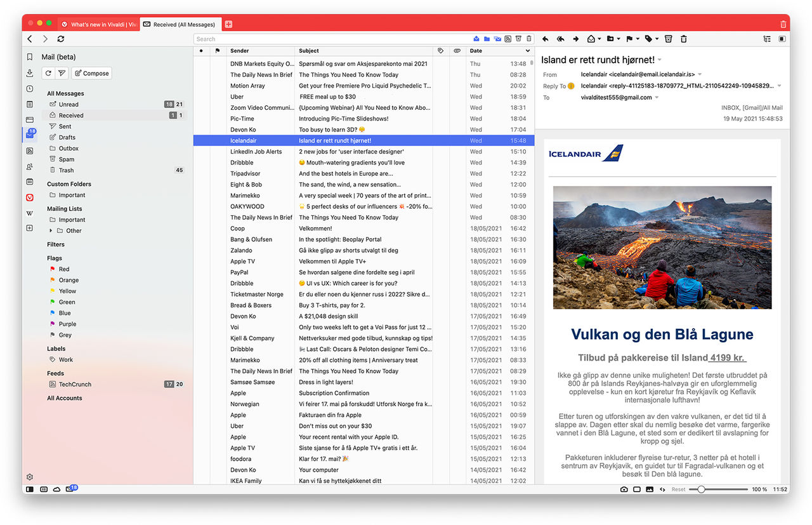This screenshot has height=525, width=812.
Task: Toggle show read messages filter
Action: point(476,39)
